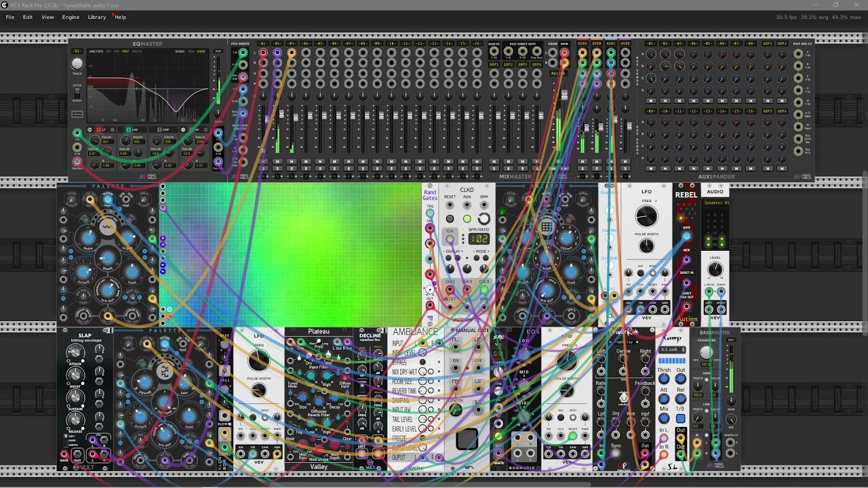Click the CLKD BPM display reading 102
The width and height of the screenshot is (868, 488).
pos(479,239)
